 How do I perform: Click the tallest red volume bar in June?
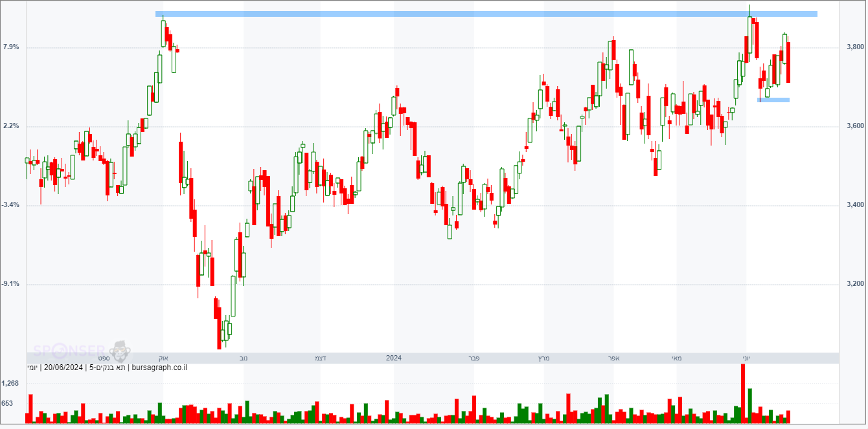click(743, 393)
